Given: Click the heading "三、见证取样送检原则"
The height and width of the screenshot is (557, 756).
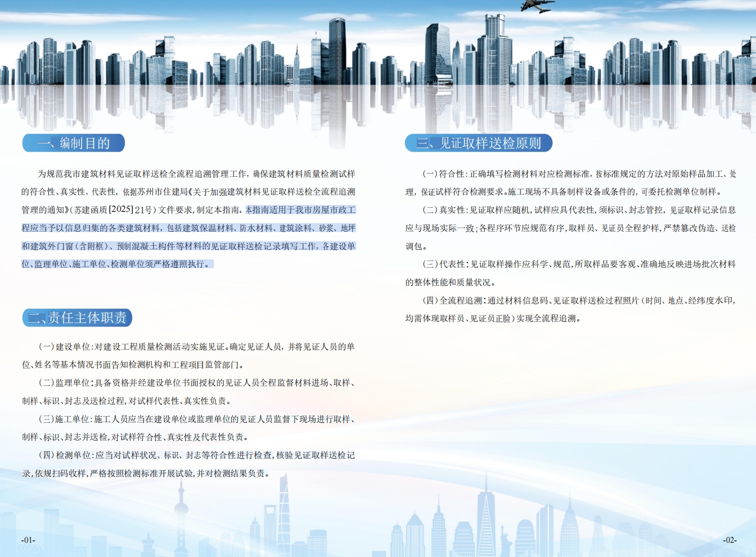Looking at the screenshot, I should pyautogui.click(x=479, y=143).
